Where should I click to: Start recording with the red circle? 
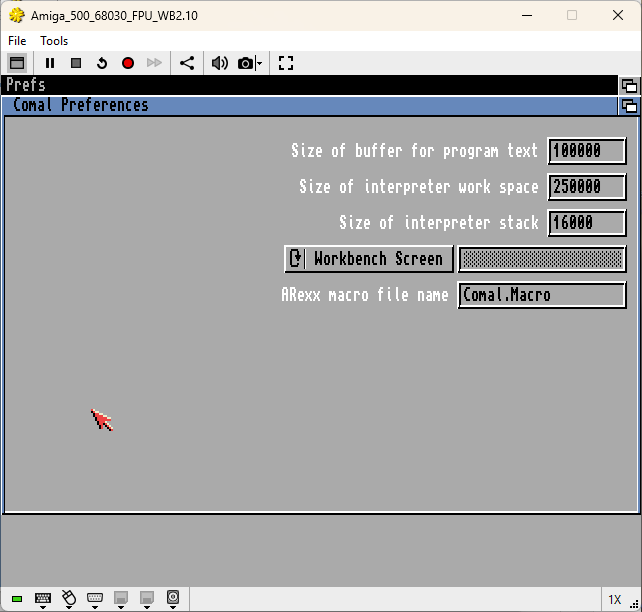[128, 63]
